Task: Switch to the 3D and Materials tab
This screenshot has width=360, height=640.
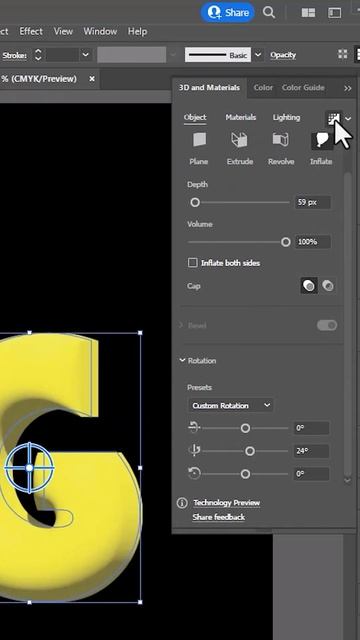Action: pos(209,87)
